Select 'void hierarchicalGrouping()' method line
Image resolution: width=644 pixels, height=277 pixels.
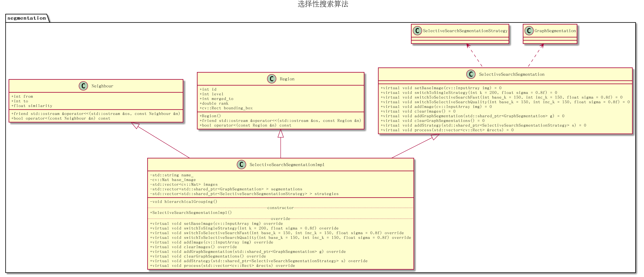point(183,201)
